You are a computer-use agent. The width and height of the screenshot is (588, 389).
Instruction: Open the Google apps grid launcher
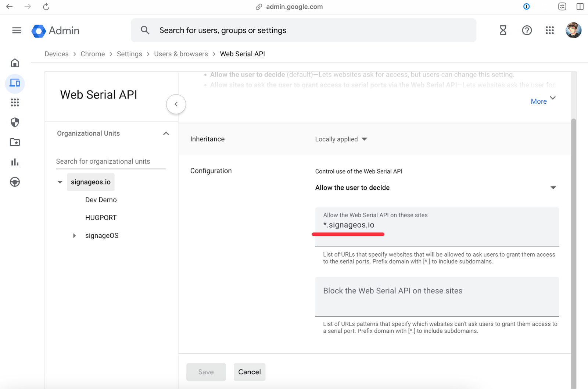(549, 31)
